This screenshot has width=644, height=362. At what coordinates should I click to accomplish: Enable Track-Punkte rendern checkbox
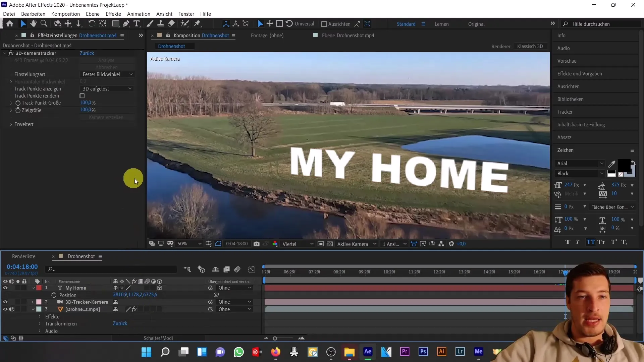[x=82, y=96]
